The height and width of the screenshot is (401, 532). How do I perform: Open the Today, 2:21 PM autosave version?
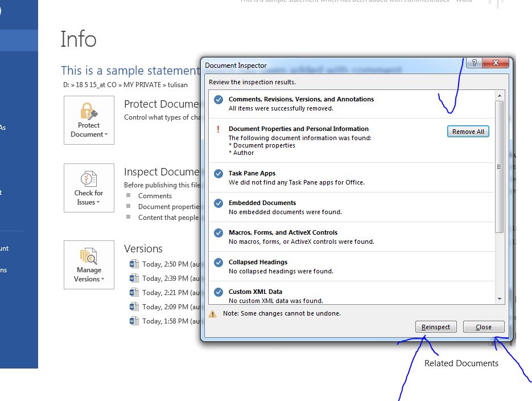coord(165,293)
